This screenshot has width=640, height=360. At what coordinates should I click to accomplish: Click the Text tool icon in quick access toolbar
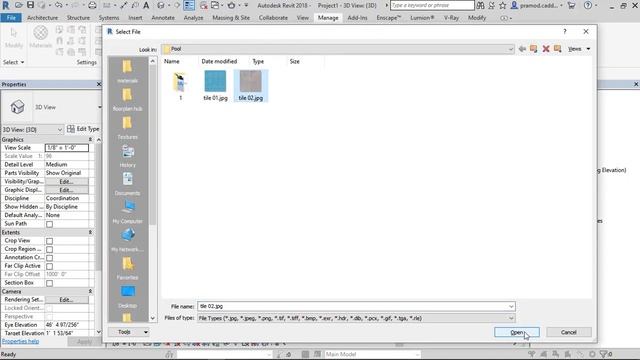(x=146, y=5)
